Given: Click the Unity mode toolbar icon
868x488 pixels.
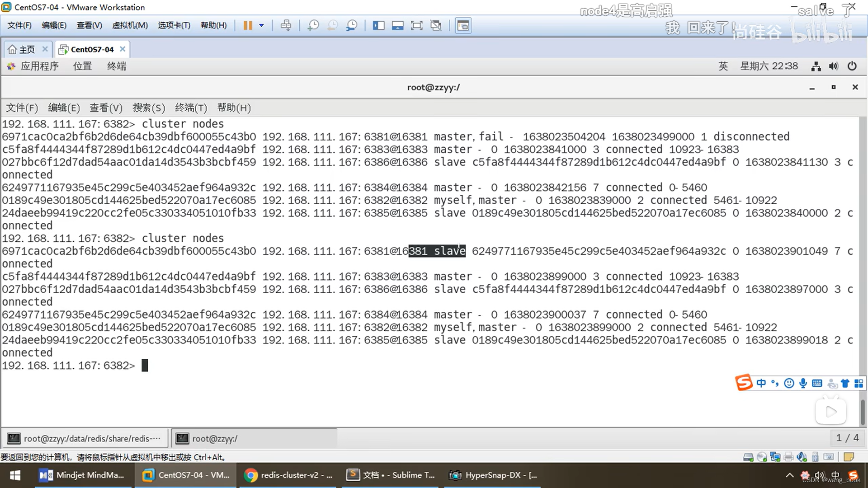Looking at the screenshot, I should tap(436, 25).
